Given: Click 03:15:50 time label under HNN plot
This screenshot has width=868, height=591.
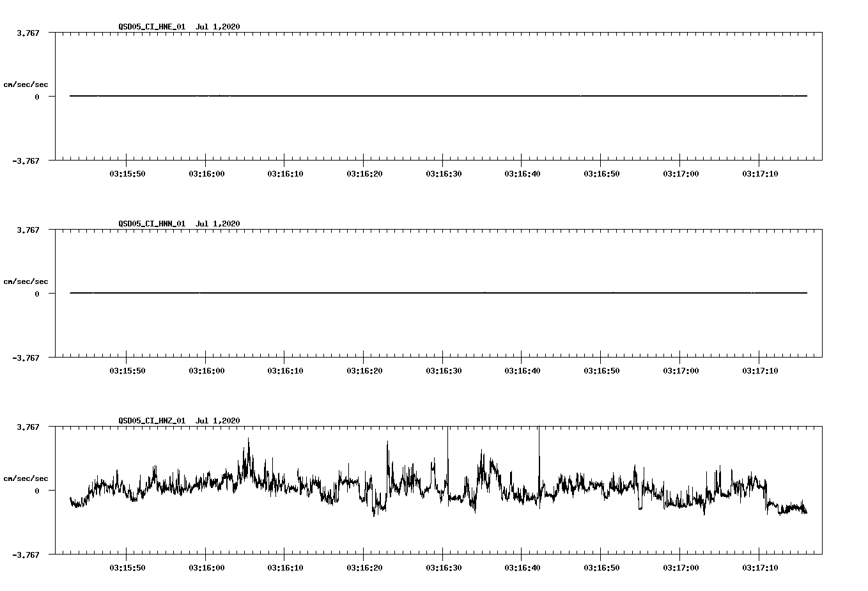Looking at the screenshot, I should coord(127,371).
